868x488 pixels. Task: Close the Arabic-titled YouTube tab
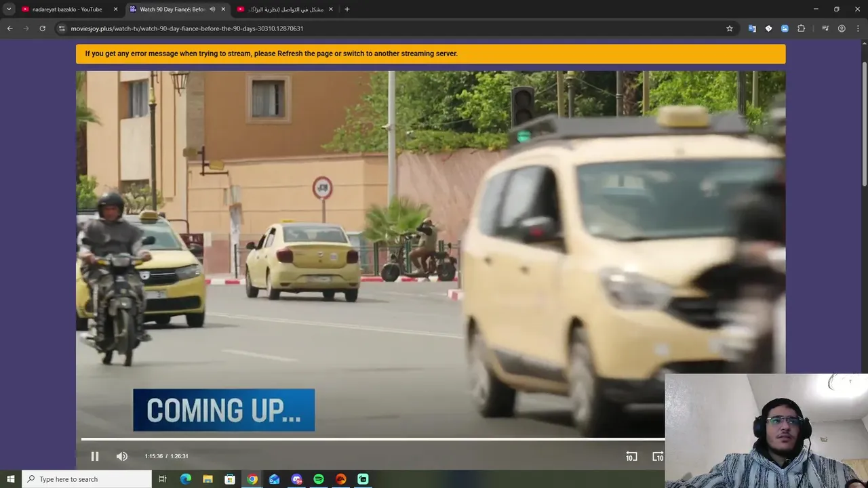[331, 9]
